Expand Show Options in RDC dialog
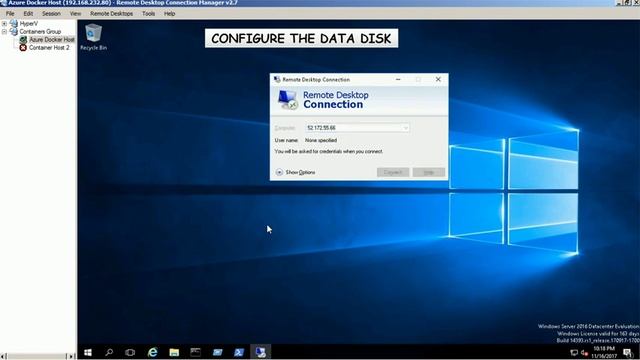Screen dimensions: 640x360 [x=296, y=172]
